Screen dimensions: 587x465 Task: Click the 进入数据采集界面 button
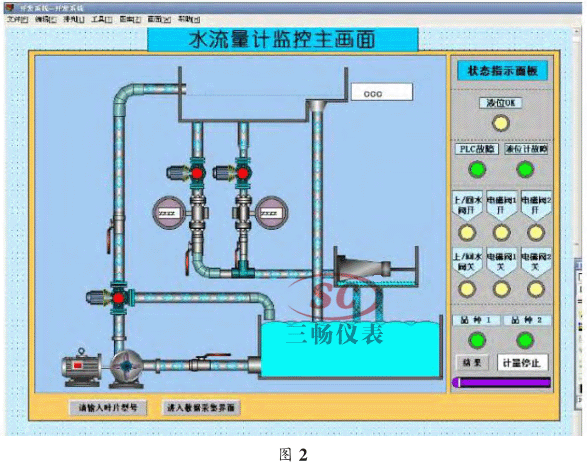pos(200,407)
